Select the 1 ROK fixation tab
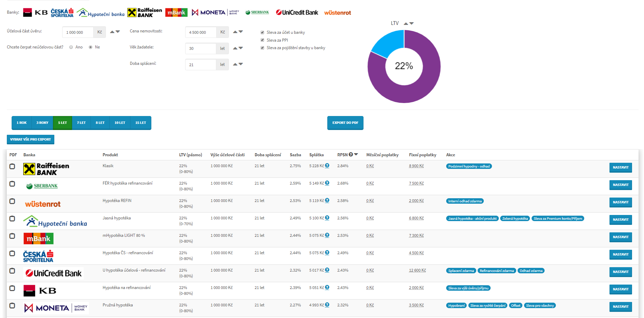Image resolution: width=644 pixels, height=318 pixels. click(22, 123)
